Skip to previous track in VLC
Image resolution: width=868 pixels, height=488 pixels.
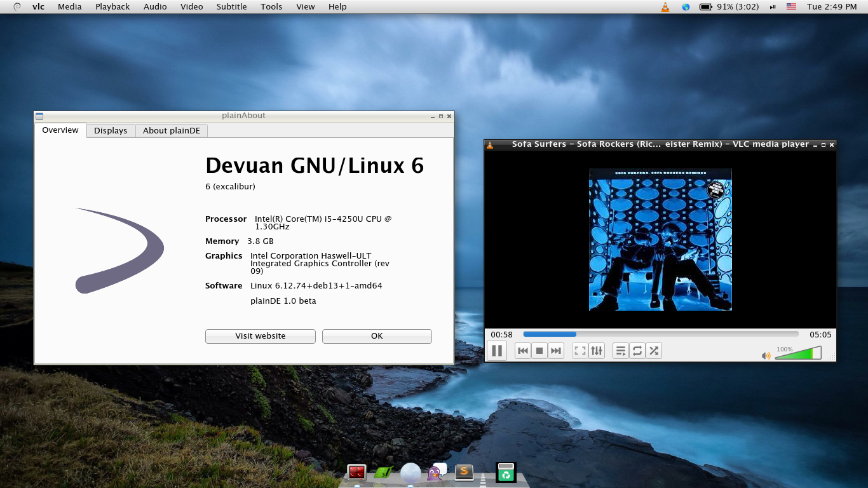523,351
